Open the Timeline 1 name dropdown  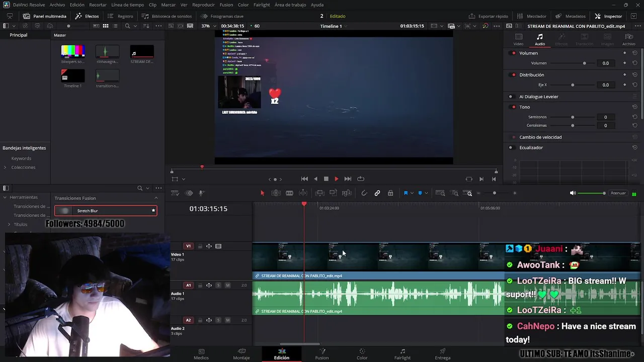point(334,26)
